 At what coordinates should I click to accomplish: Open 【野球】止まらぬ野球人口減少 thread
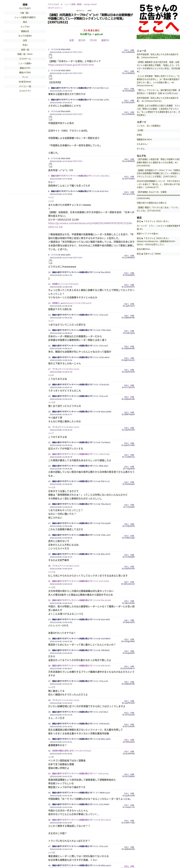pos(158,110)
